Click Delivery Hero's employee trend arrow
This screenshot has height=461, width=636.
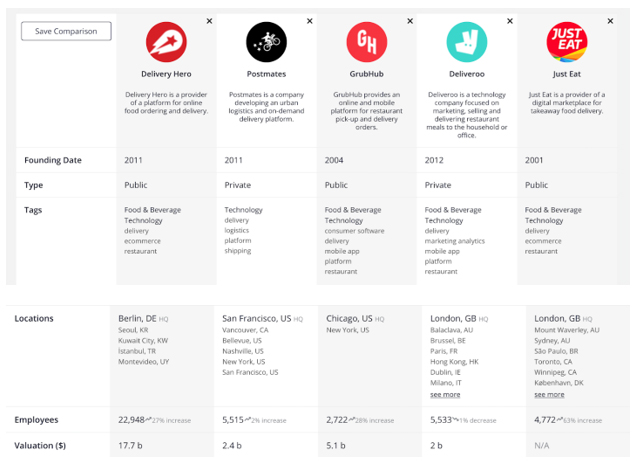pos(150,421)
